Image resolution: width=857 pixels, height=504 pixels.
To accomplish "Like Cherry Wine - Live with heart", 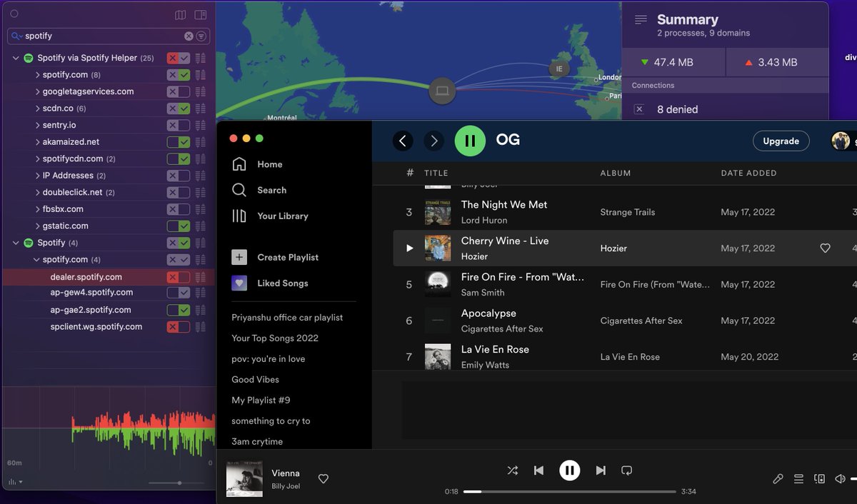I will [825, 248].
